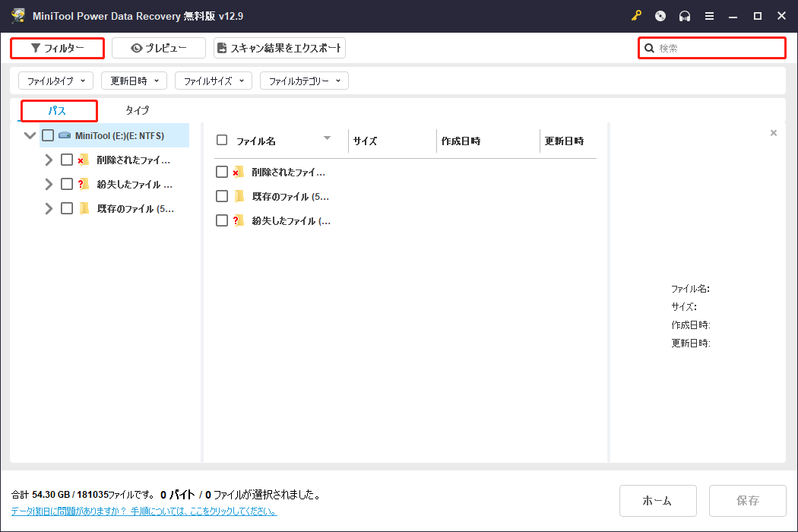The image size is (798, 532).
Task: Click the 更新日時 column header
Action: click(564, 141)
